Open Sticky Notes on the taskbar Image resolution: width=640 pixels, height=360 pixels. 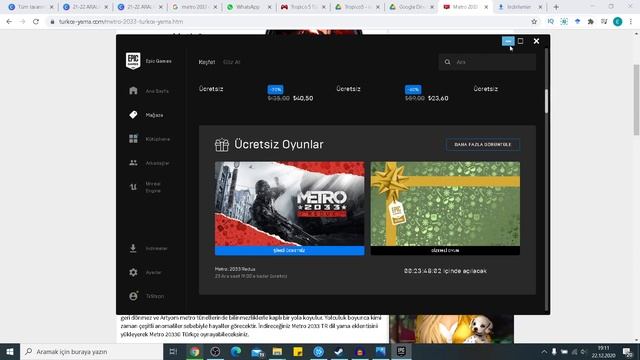298,351
